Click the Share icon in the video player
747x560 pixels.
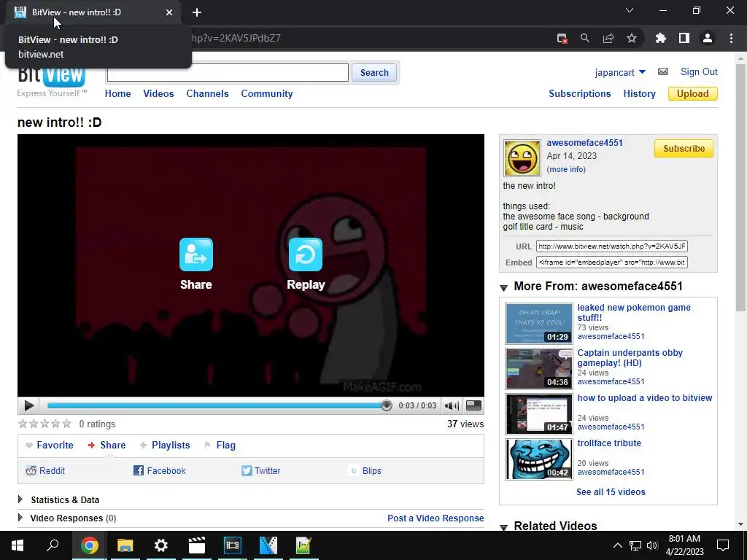click(x=196, y=254)
